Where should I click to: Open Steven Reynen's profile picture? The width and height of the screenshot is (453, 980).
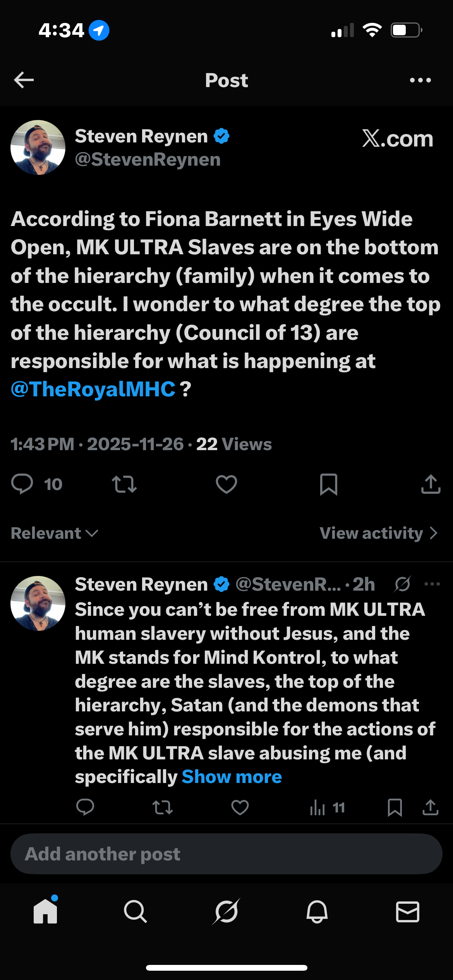(x=38, y=147)
